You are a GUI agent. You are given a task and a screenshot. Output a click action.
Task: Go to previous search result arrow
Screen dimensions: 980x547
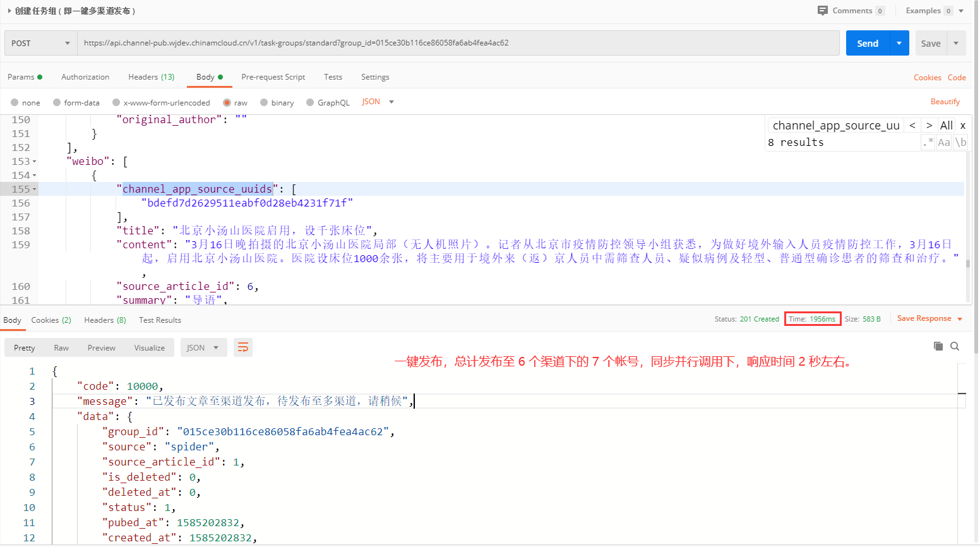(912, 126)
